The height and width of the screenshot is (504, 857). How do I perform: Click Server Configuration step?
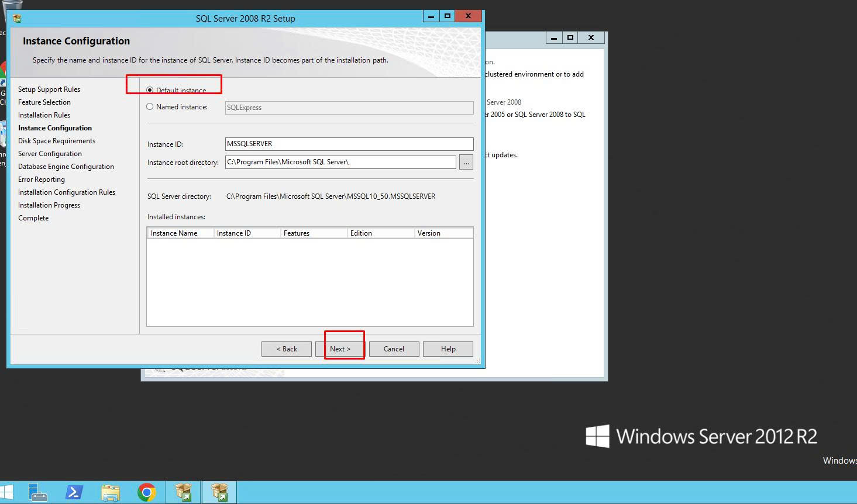coord(50,154)
